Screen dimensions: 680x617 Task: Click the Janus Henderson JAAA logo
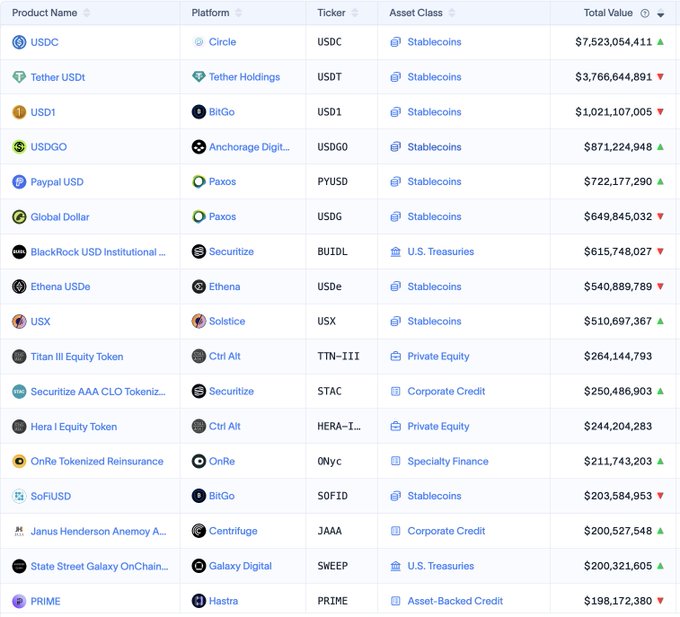[x=19, y=531]
